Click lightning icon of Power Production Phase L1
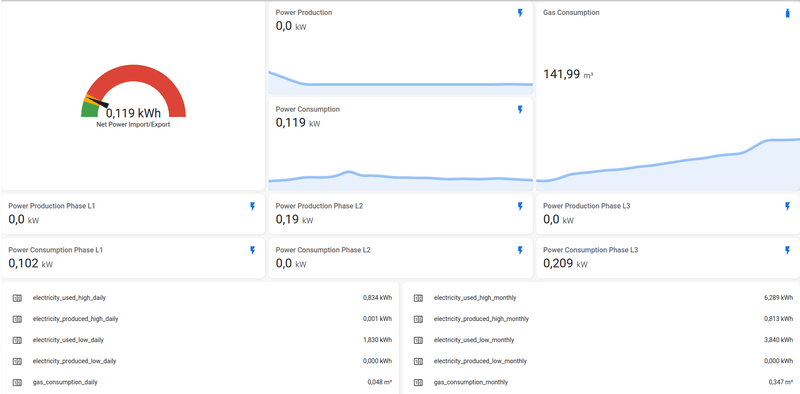The image size is (800, 394). pyautogui.click(x=253, y=206)
